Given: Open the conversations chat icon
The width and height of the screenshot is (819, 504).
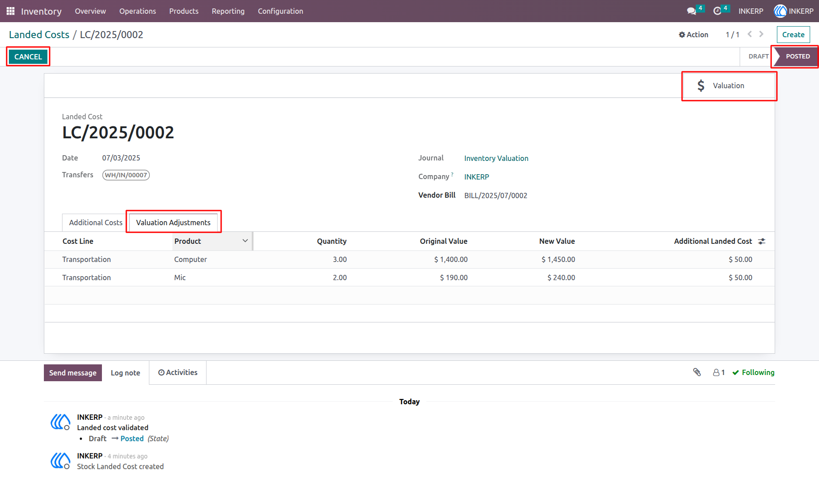Looking at the screenshot, I should click(691, 11).
